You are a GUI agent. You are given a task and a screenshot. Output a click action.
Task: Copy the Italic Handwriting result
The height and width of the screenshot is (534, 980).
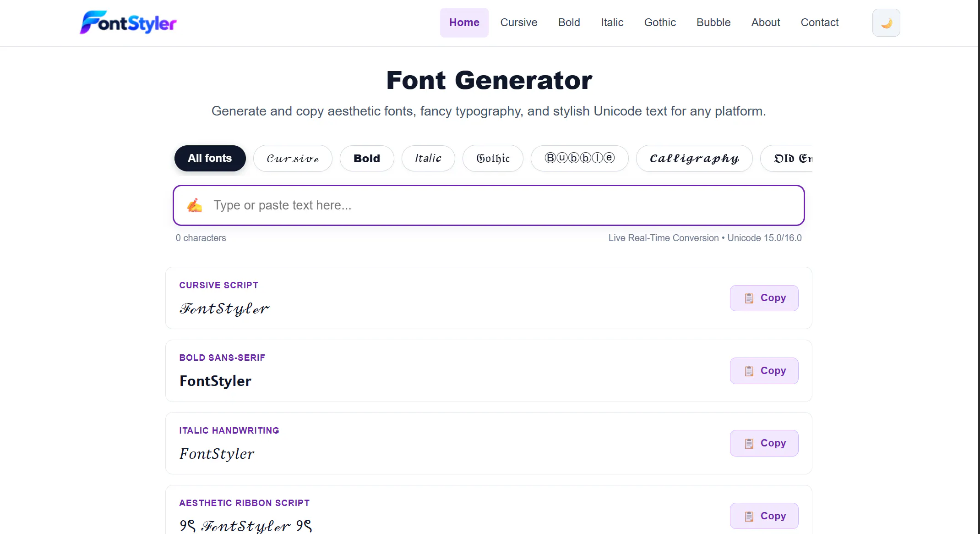point(764,443)
